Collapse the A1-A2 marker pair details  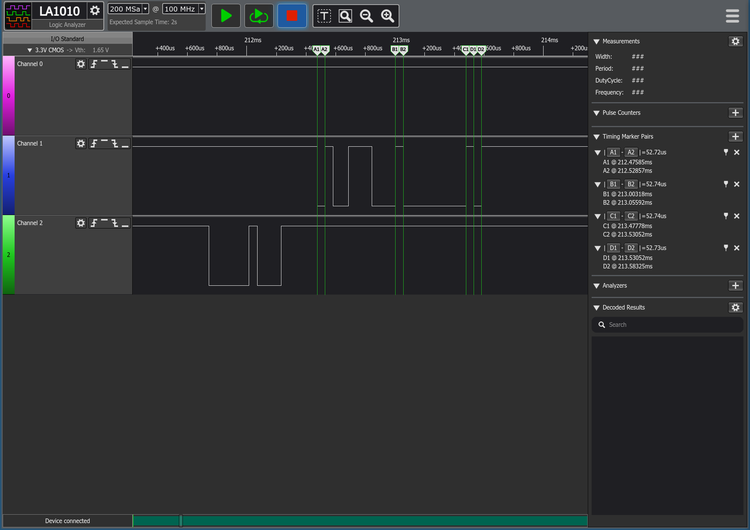pos(597,153)
